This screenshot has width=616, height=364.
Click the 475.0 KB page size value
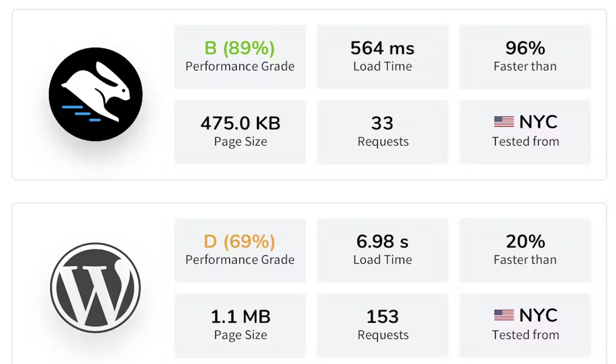pyautogui.click(x=240, y=124)
